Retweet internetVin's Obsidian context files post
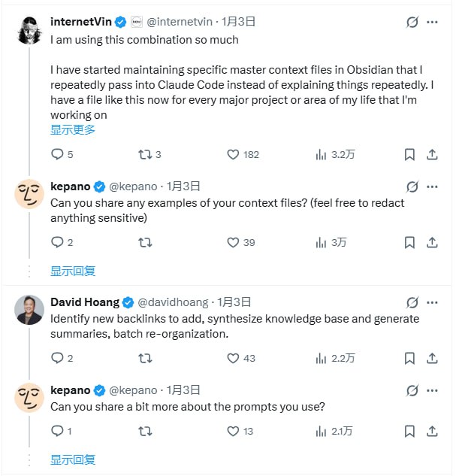This screenshot has width=456, height=476. click(x=145, y=154)
